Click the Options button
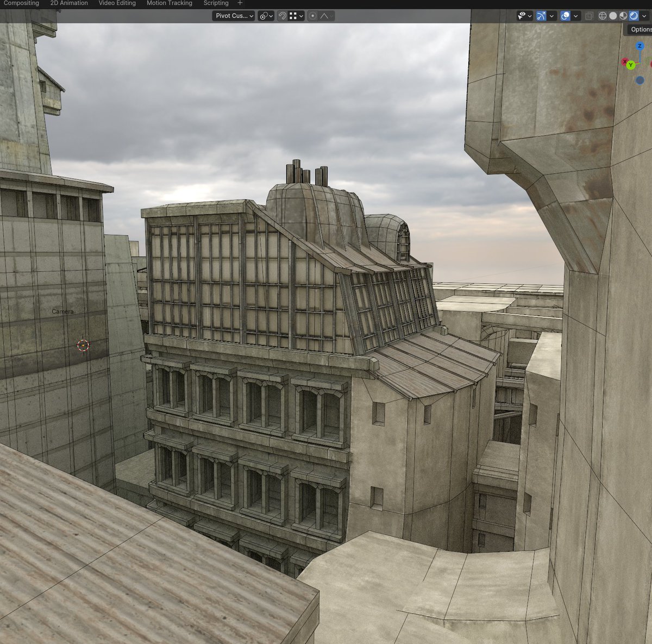This screenshot has width=652, height=644. (640, 29)
